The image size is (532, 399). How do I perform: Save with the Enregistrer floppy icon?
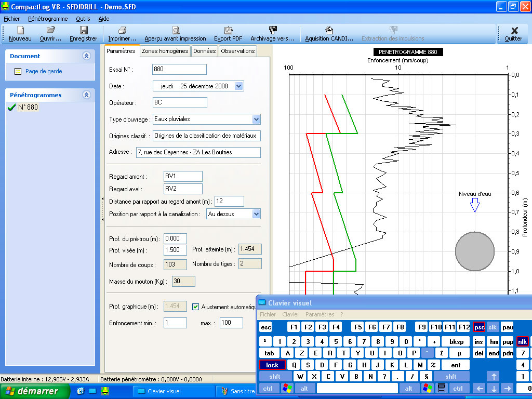click(84, 30)
